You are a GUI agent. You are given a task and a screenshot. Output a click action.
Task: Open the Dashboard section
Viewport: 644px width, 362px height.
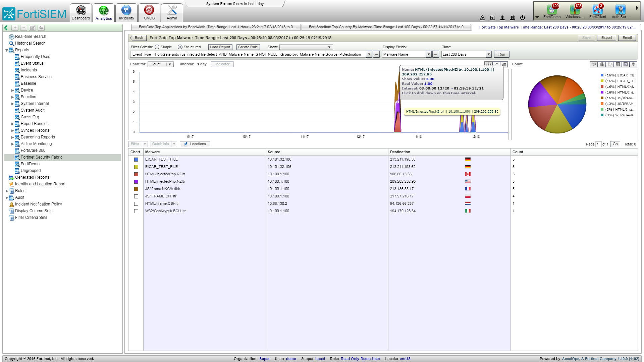point(81,13)
